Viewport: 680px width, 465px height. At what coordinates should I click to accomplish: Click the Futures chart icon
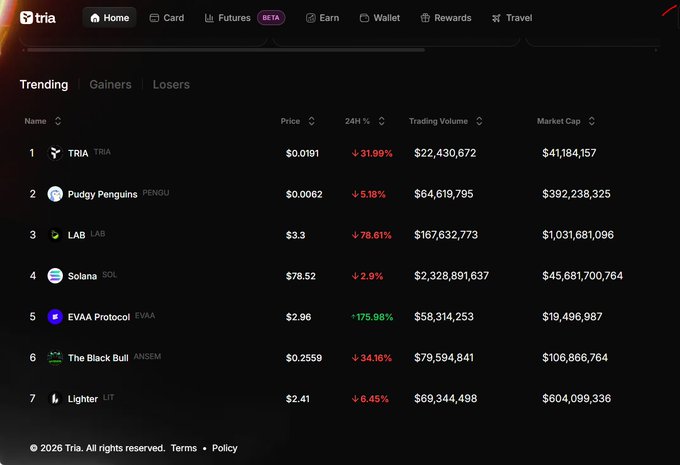click(x=209, y=18)
